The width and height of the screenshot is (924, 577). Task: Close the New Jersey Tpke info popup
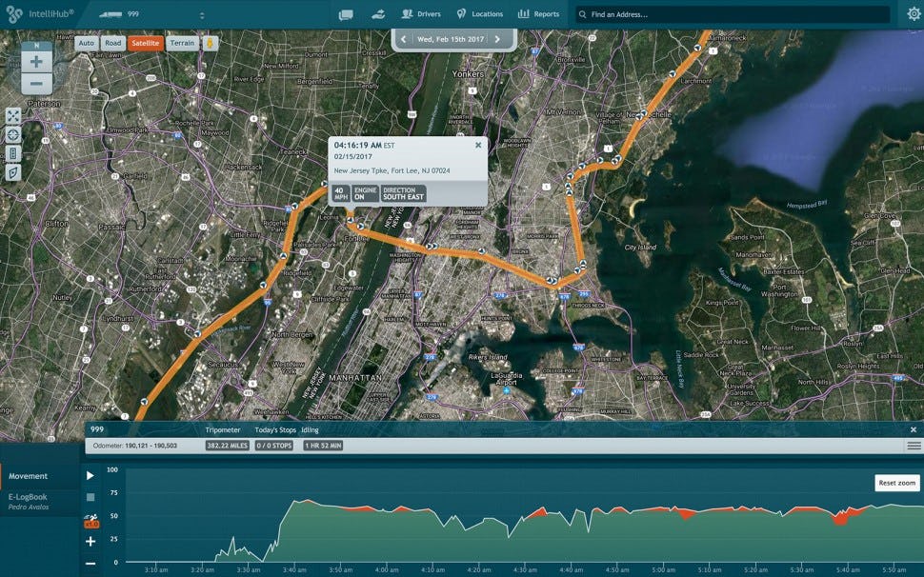tap(476, 145)
